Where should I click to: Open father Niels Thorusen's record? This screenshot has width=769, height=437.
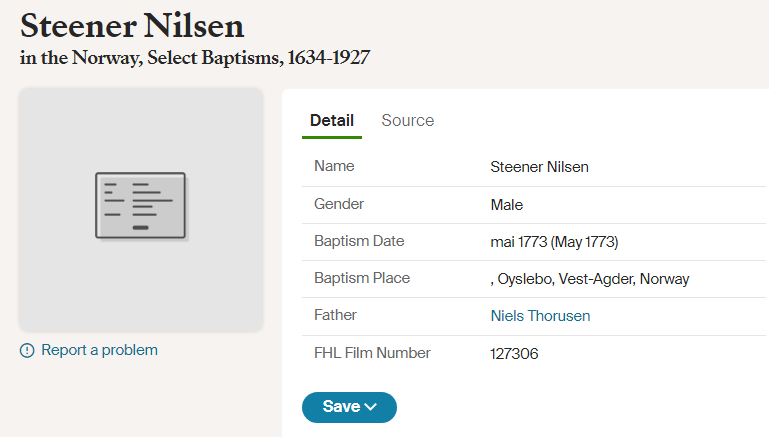540,316
